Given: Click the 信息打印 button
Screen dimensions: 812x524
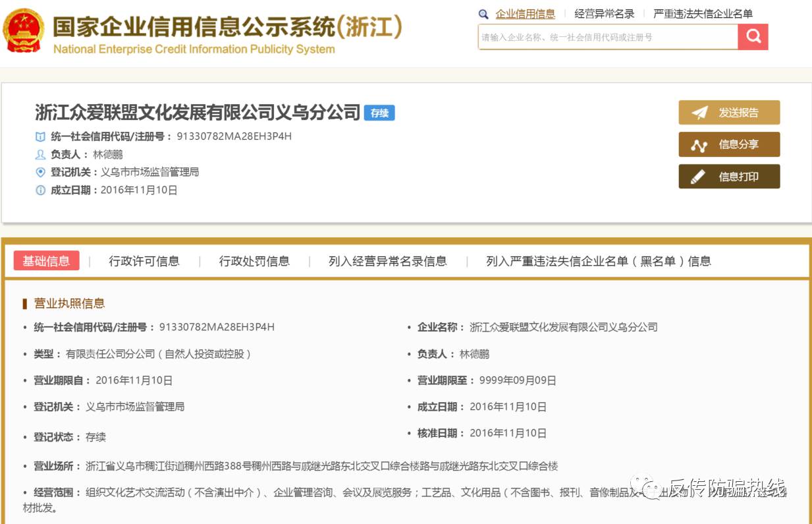Looking at the screenshot, I should coord(729,177).
